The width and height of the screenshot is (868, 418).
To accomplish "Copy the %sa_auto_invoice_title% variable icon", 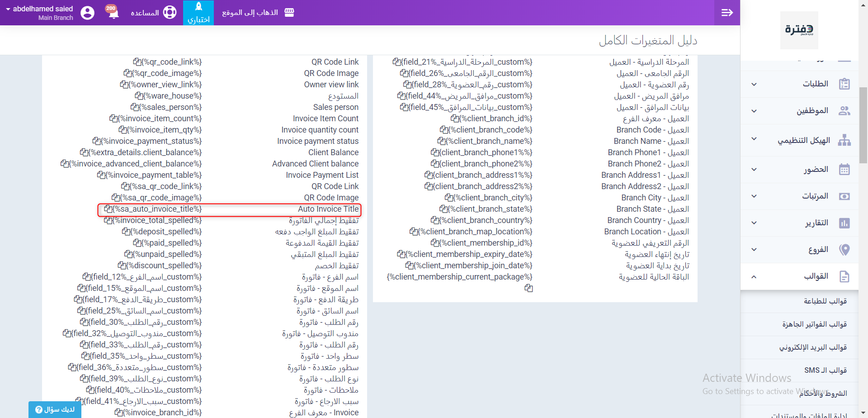I will [108, 209].
